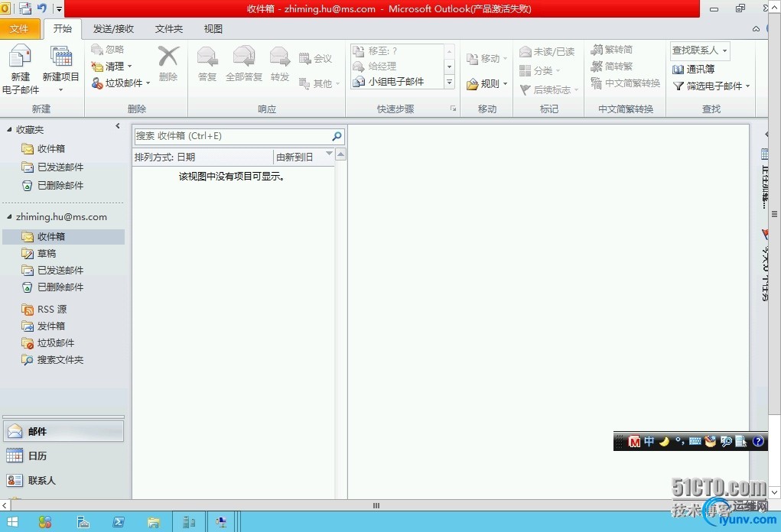Viewport: 781px width, 532px height.
Task: Open the Address Book (通讯簿) icon
Action: tap(678, 69)
